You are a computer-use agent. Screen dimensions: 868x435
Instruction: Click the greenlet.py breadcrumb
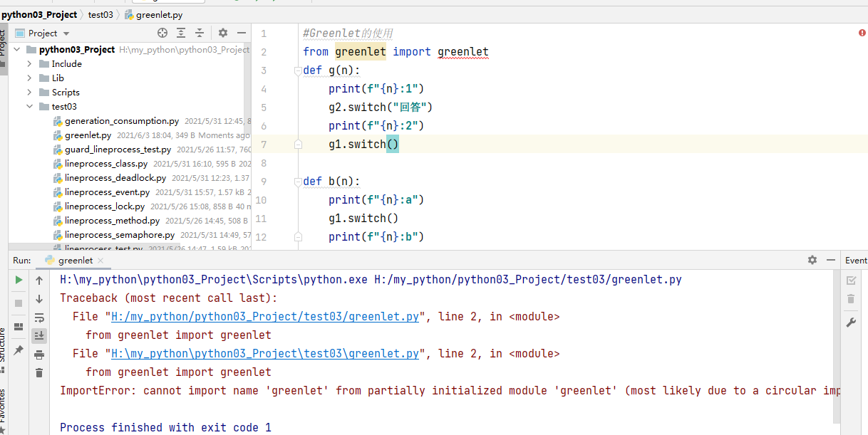tap(153, 14)
